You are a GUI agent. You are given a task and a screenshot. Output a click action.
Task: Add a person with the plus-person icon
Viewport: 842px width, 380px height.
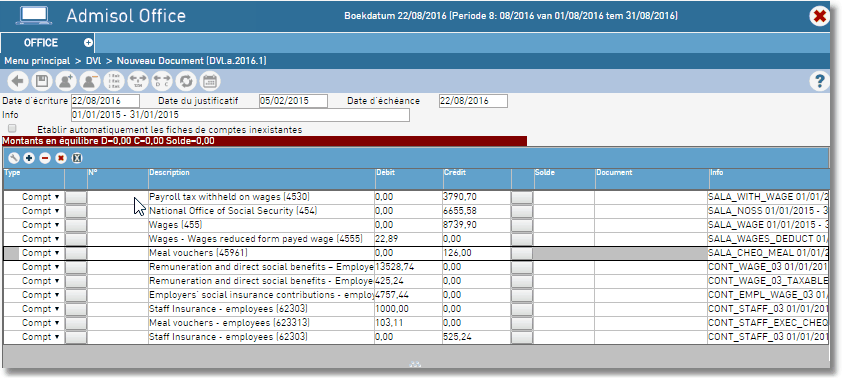(x=66, y=82)
